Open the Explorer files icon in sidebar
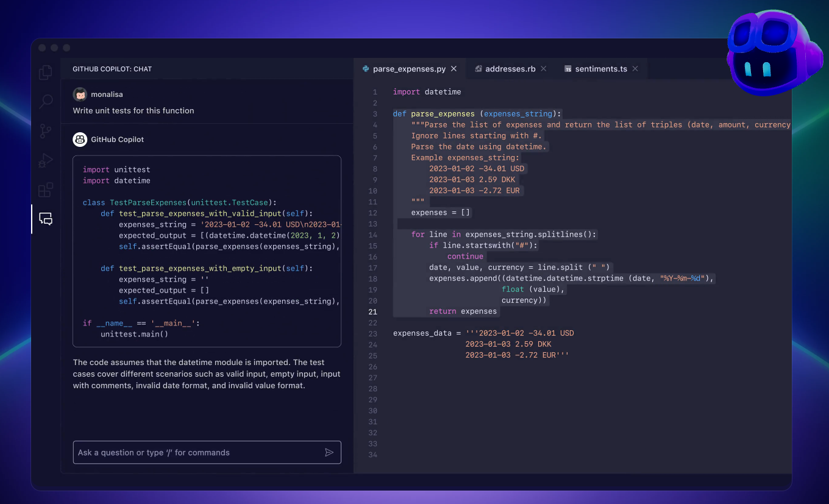The height and width of the screenshot is (504, 829). pos(46,73)
